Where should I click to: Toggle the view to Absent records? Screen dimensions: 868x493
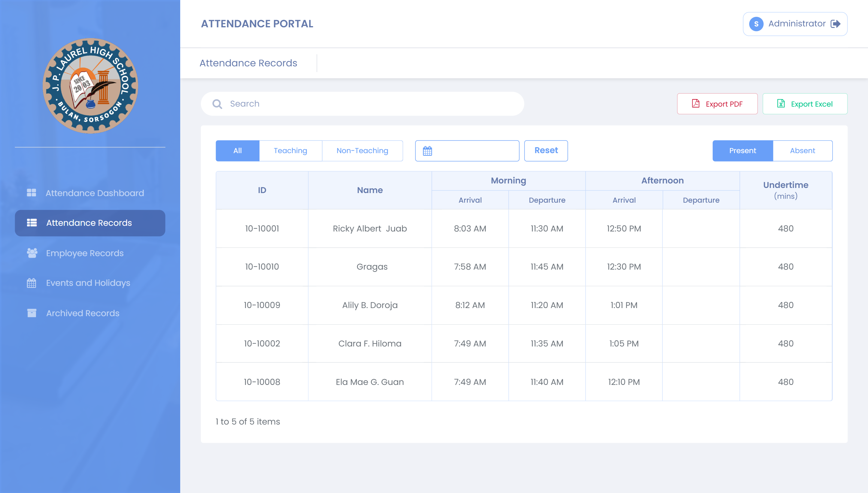[x=802, y=151]
